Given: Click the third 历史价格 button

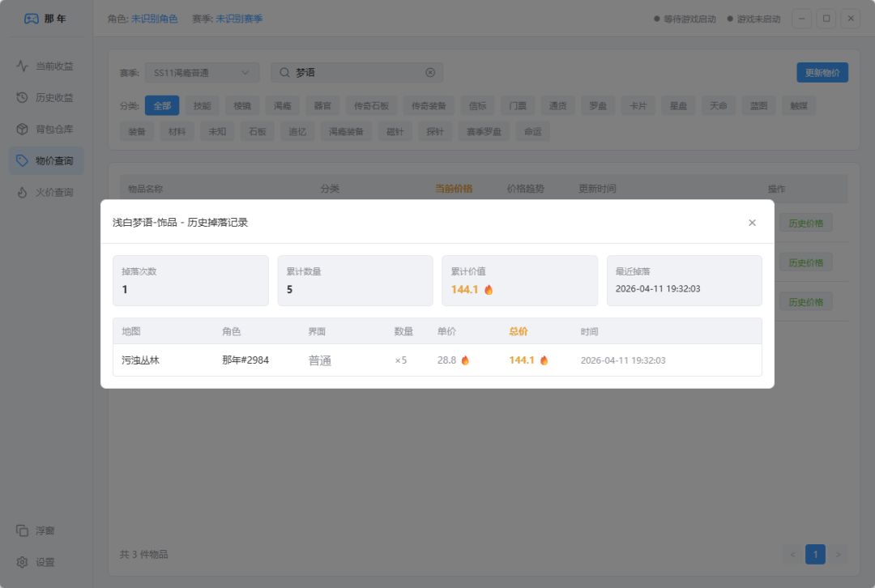Looking at the screenshot, I should point(806,302).
